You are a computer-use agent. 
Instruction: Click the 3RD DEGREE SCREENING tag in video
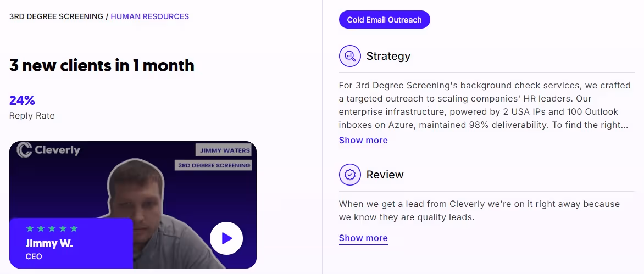(213, 166)
